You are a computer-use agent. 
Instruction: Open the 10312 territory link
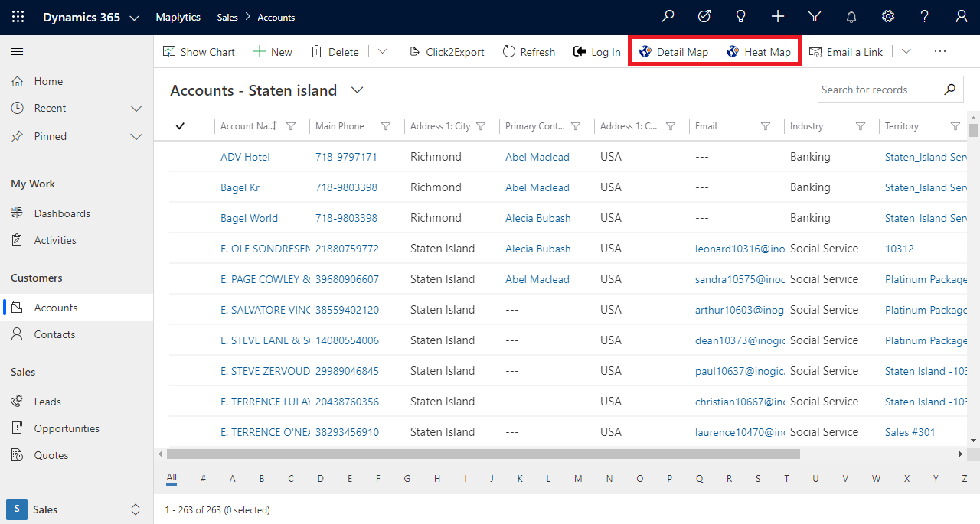click(900, 249)
